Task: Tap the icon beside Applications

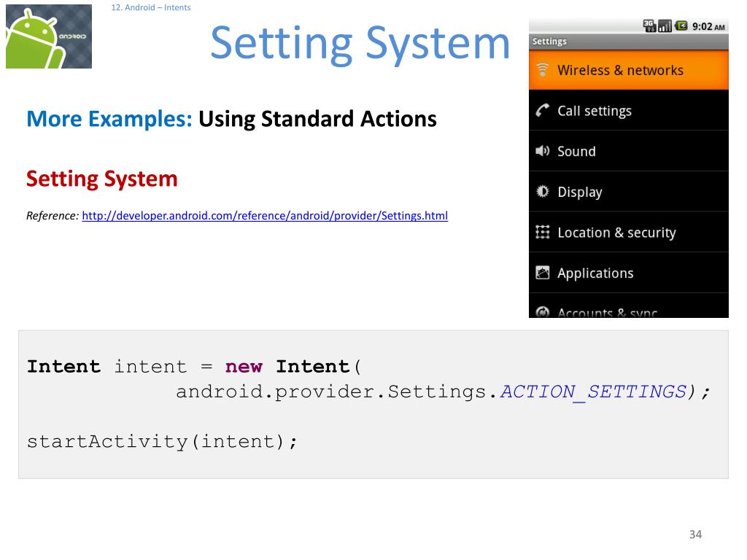Action: point(542,273)
